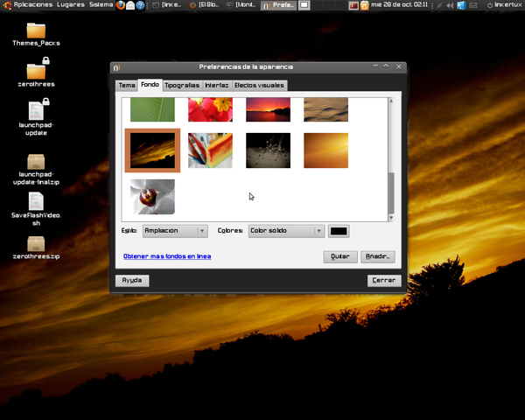Click the red applet icon beside the clock
525x420 pixels.
click(x=353, y=5)
